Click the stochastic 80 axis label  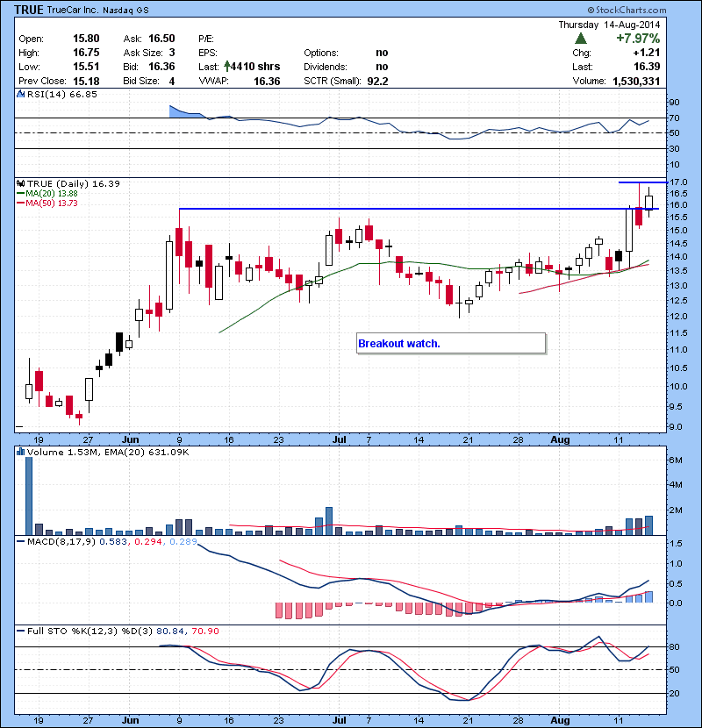click(674, 646)
